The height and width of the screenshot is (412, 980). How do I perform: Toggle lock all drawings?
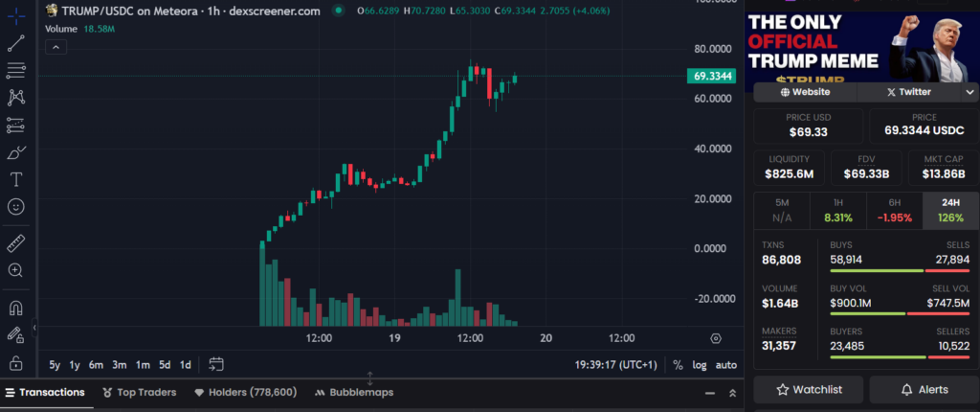tap(15, 363)
